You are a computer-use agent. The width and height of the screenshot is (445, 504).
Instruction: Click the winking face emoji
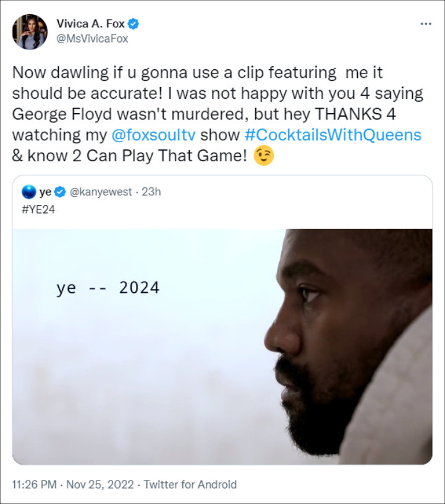(x=264, y=157)
